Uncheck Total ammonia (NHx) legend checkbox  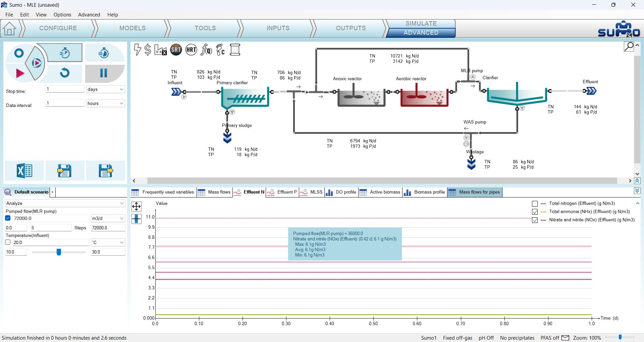[535, 212]
